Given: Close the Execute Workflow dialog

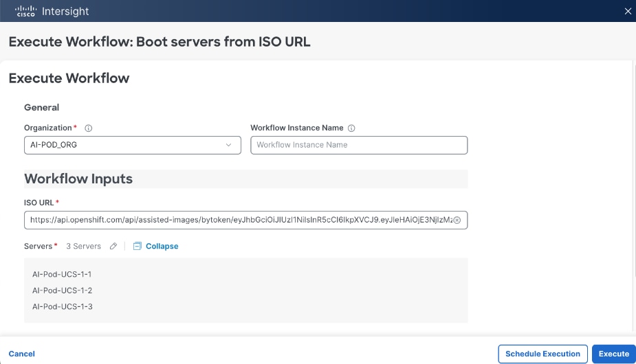Looking at the screenshot, I should point(627,11).
